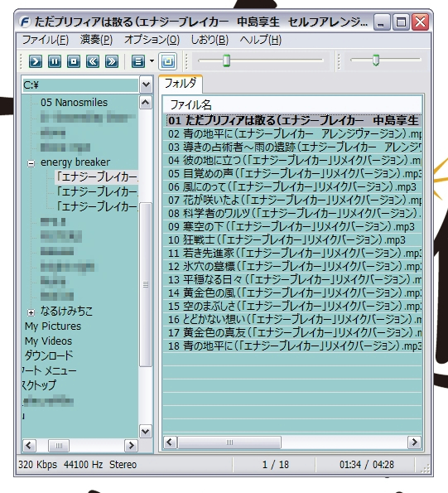Click the ファイル名 column header
The image size is (448, 493).
[291, 104]
